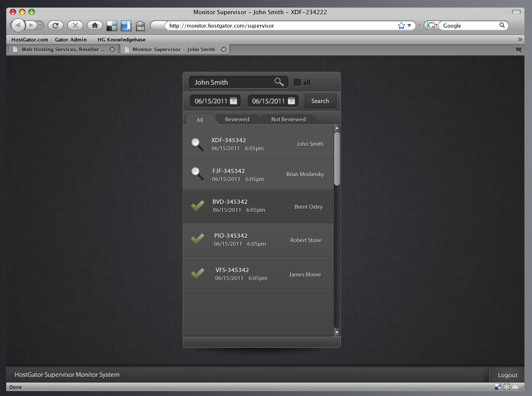Click the name Brian Modansky

point(305,174)
